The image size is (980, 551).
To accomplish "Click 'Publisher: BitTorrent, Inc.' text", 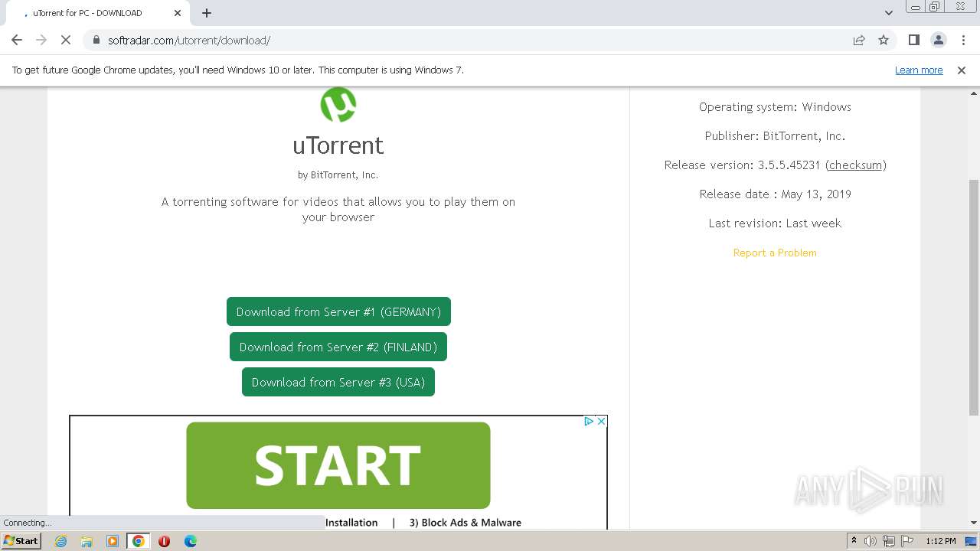I will pos(775,135).
